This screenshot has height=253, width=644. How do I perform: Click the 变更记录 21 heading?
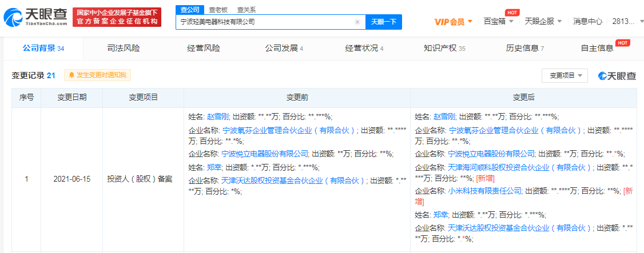point(33,75)
